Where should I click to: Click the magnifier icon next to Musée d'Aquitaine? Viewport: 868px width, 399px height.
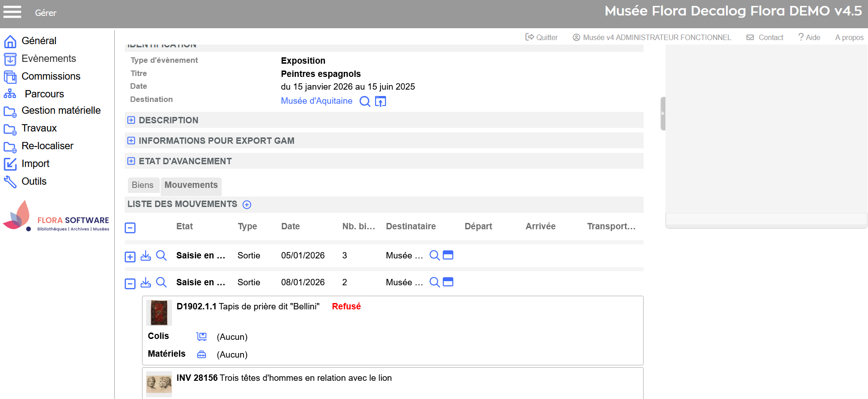point(365,101)
